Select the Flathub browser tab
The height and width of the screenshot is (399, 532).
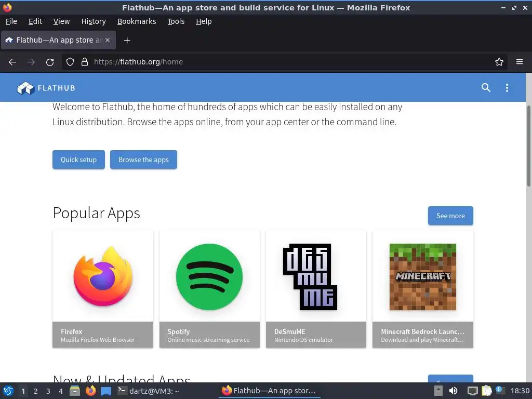point(58,40)
